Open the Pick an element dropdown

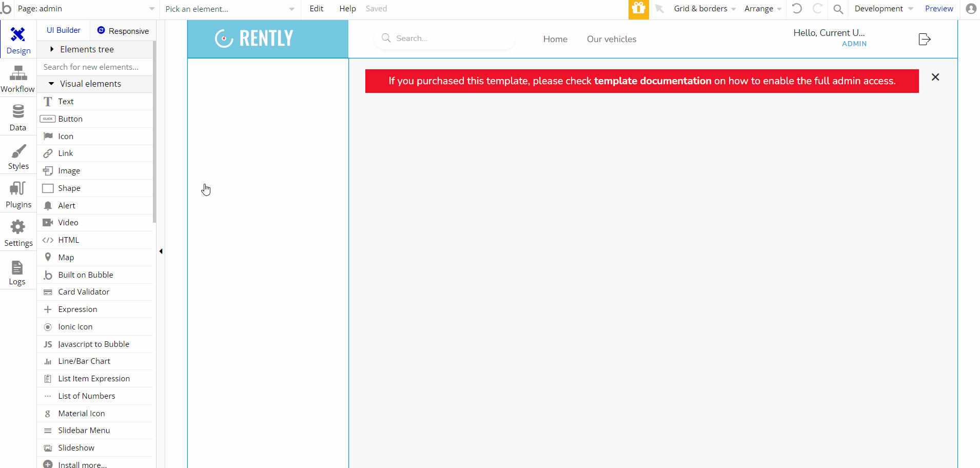[230, 9]
